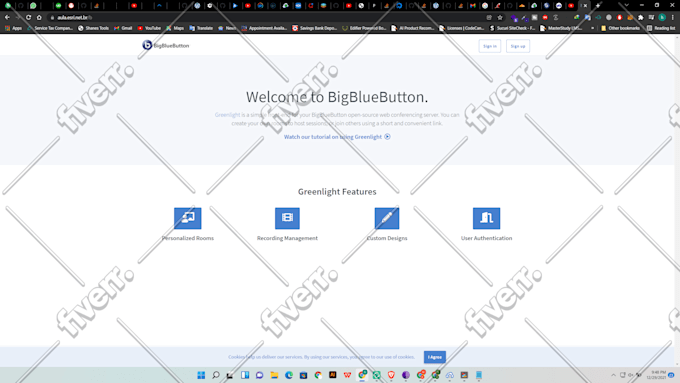This screenshot has width=680, height=383.
Task: Open File Explorer from taskbar
Action: [x=274, y=375]
